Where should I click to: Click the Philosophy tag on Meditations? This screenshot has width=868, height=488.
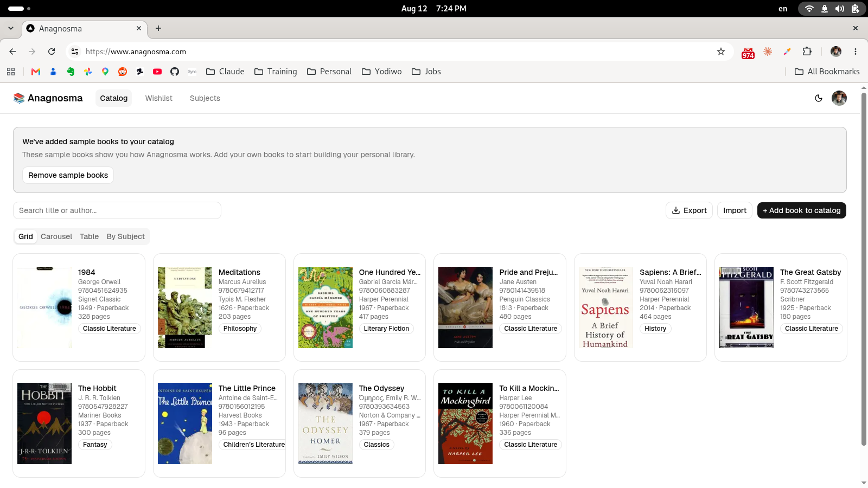tap(240, 329)
